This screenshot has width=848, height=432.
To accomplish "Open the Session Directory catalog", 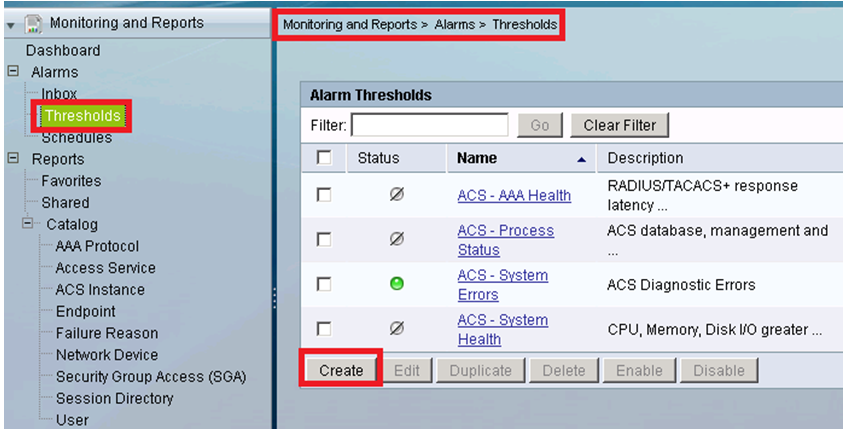I will tap(115, 398).
